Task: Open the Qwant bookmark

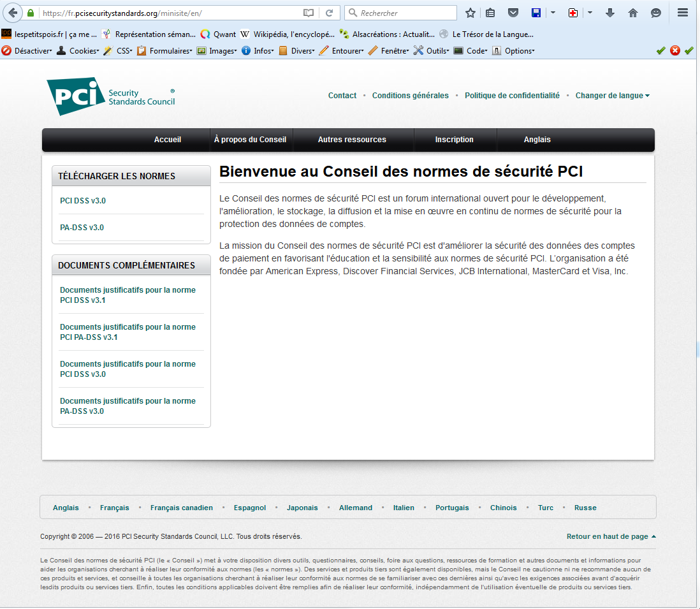Action: pyautogui.click(x=218, y=34)
